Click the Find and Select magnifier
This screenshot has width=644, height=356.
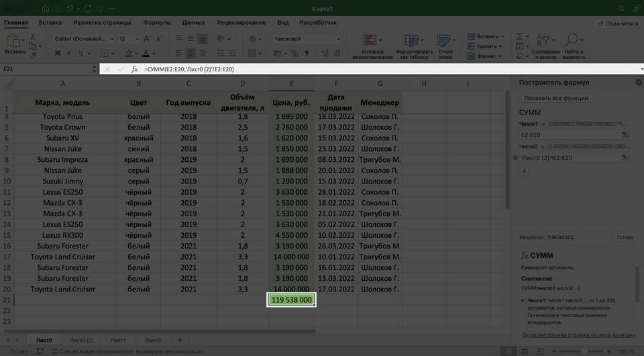(x=572, y=41)
